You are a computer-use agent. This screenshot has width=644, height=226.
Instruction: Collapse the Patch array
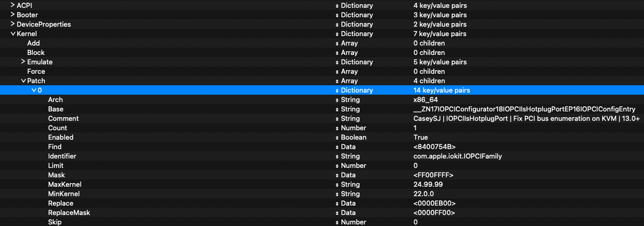(x=23, y=81)
